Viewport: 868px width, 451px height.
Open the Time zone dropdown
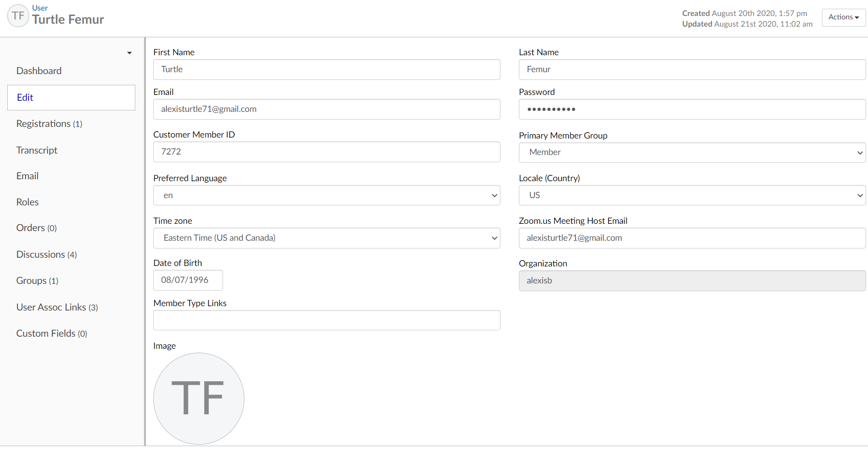(x=327, y=238)
